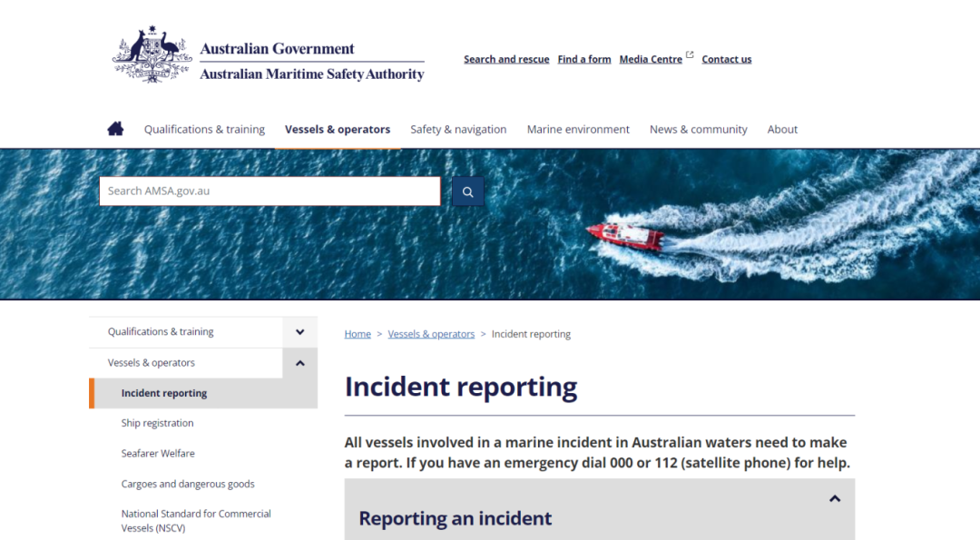980x540 pixels.
Task: Open the Safety & navigation menu
Action: tap(458, 130)
